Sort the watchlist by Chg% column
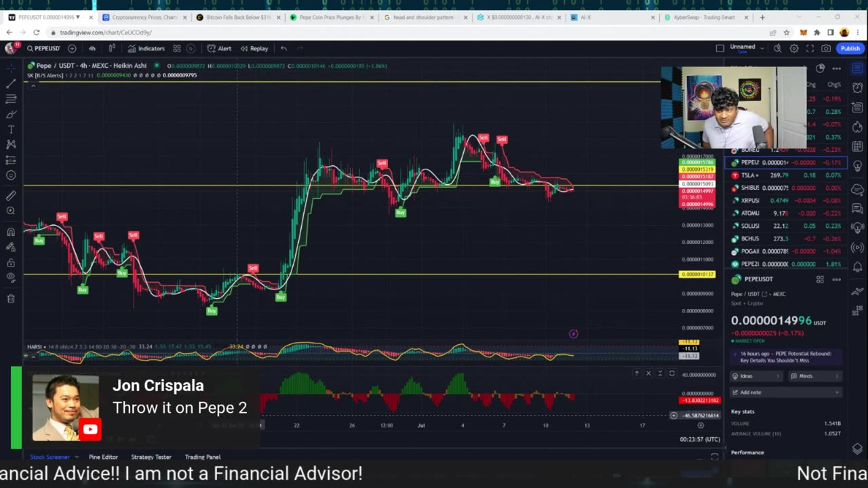This screenshot has height=488, width=868. (x=833, y=85)
